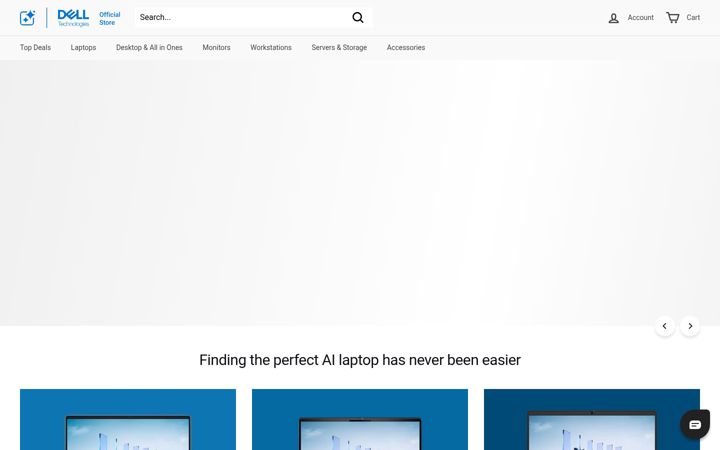Click the magnifying glass search icon

[x=358, y=17]
